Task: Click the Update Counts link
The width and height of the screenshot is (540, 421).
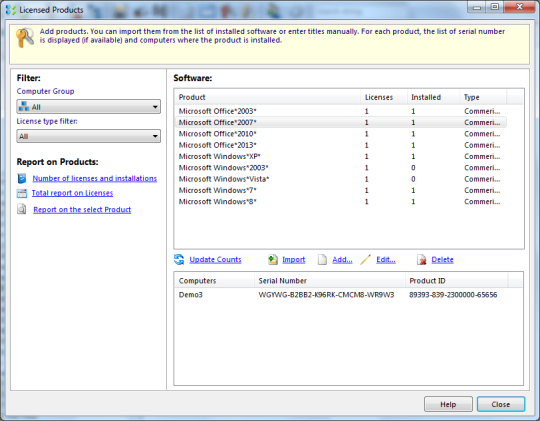Action: [x=215, y=259]
